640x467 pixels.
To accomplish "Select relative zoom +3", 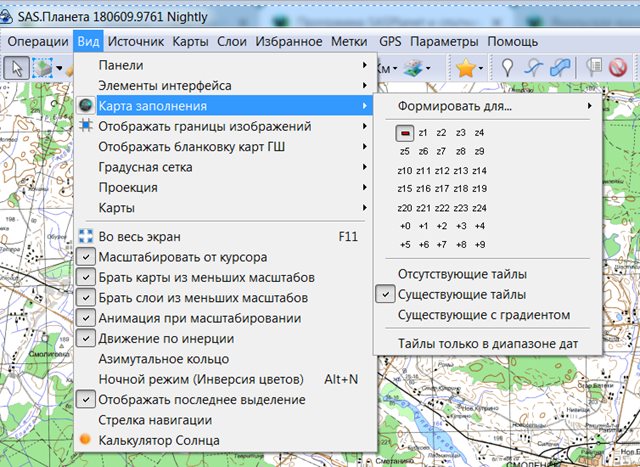I will (x=461, y=226).
